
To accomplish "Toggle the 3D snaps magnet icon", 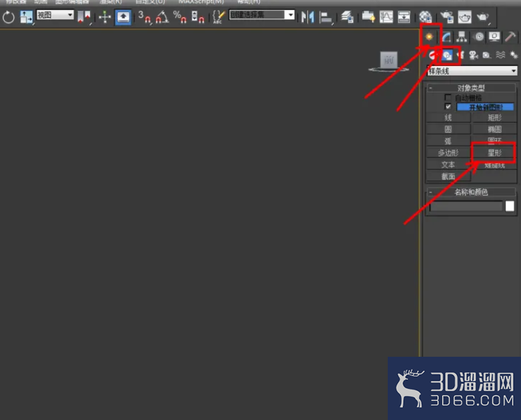I will (145, 17).
